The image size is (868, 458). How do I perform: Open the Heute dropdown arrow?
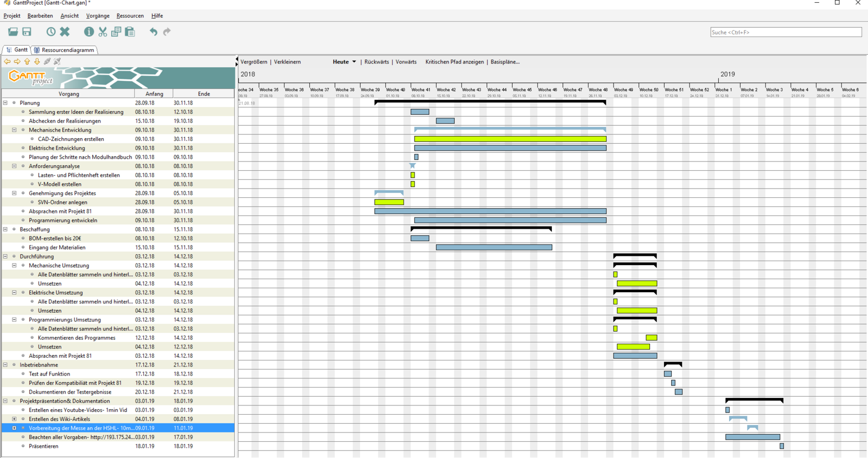point(354,62)
